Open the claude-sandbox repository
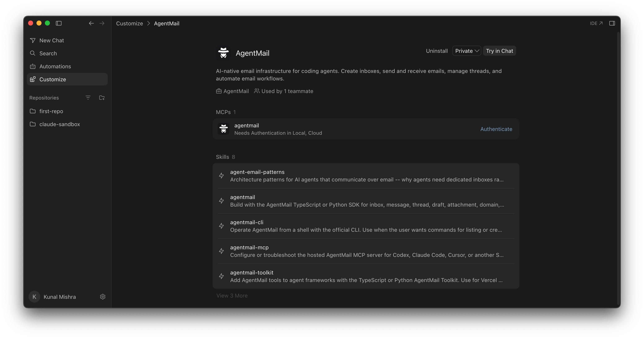Screen dimensions: 644x339 67,124
